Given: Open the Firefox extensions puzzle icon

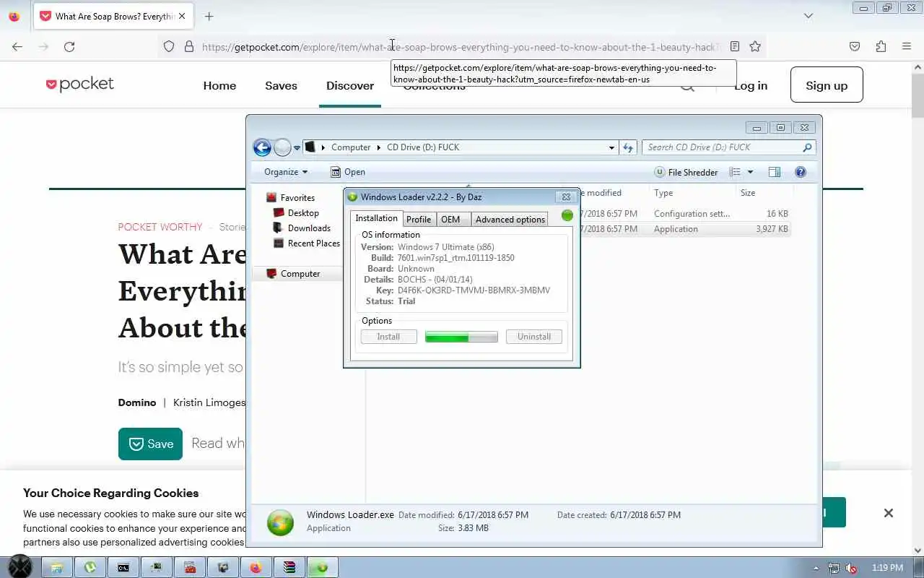Looking at the screenshot, I should (881, 46).
